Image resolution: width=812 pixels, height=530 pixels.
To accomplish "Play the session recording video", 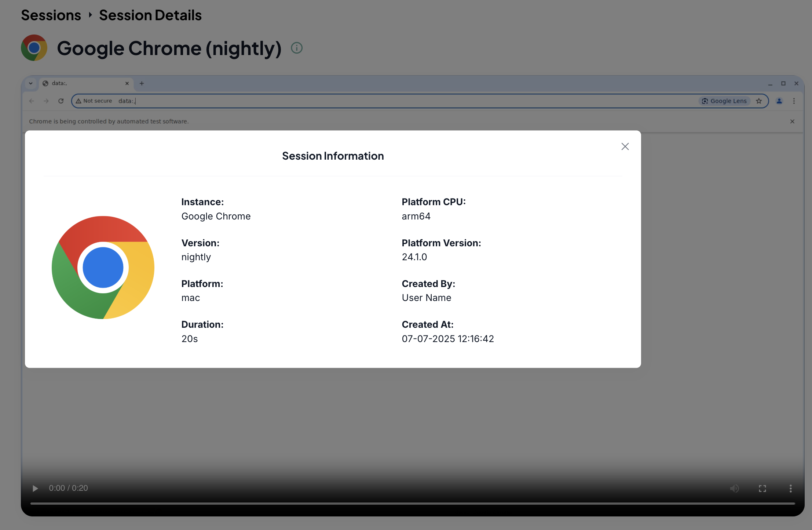I will point(35,488).
